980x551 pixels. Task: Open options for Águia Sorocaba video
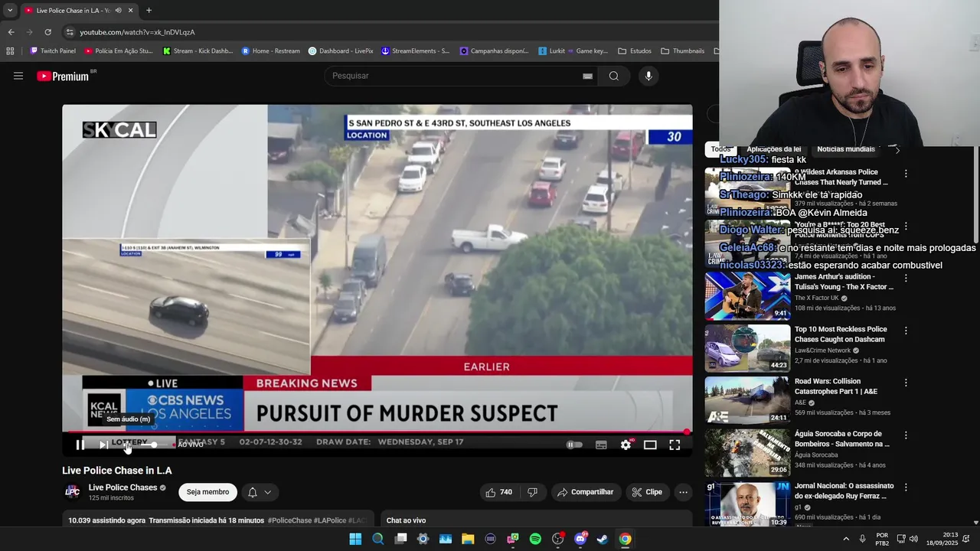pos(906,435)
